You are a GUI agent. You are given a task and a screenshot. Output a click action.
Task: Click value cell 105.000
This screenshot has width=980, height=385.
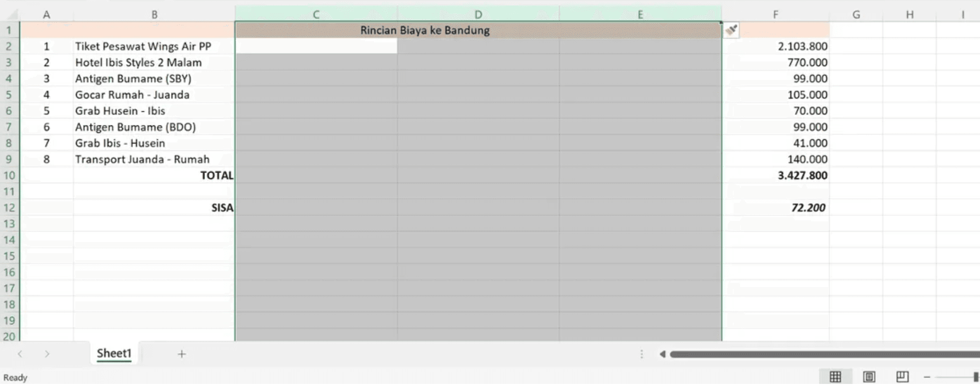click(x=776, y=95)
